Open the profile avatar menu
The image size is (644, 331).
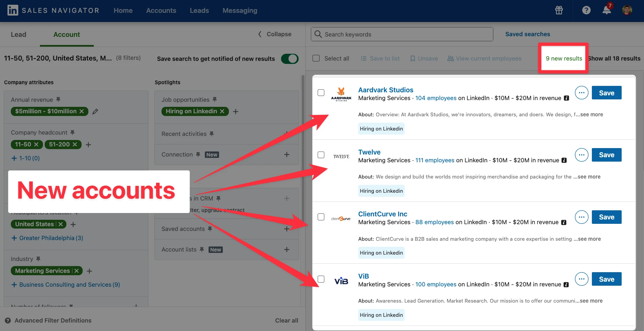click(627, 10)
